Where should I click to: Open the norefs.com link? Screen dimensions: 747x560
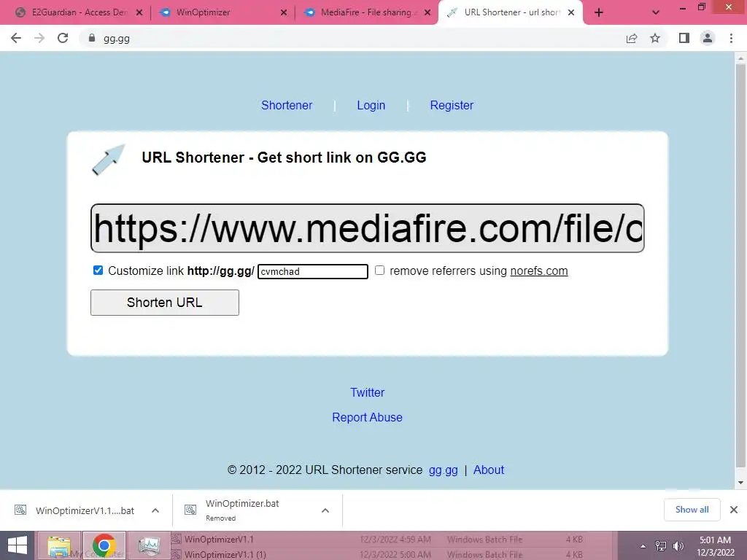(x=539, y=271)
